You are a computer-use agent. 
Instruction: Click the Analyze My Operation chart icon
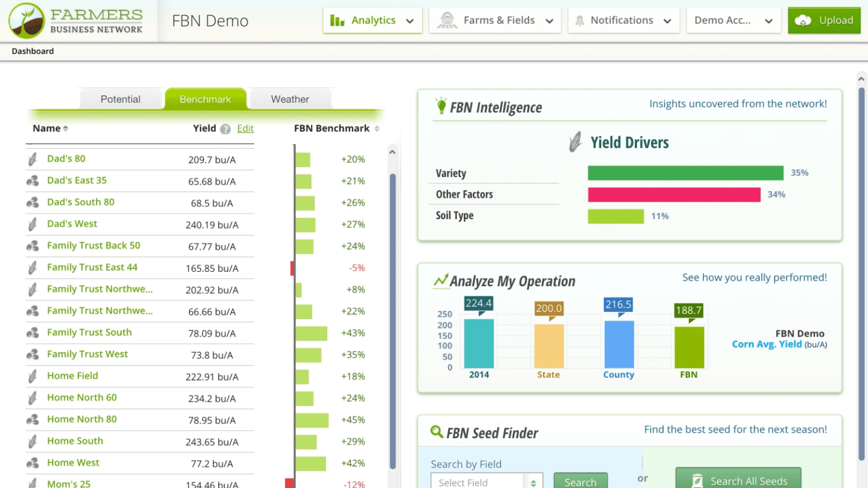pyautogui.click(x=441, y=280)
